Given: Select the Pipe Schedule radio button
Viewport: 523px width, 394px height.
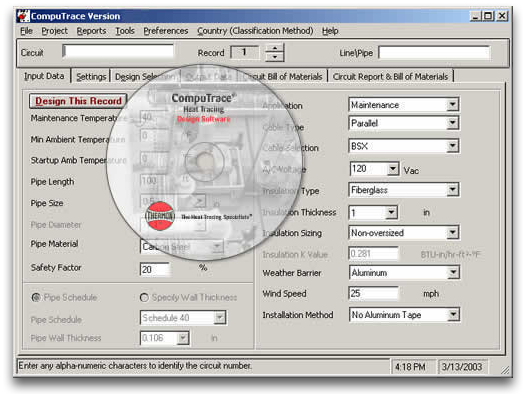Looking at the screenshot, I should pyautogui.click(x=36, y=297).
